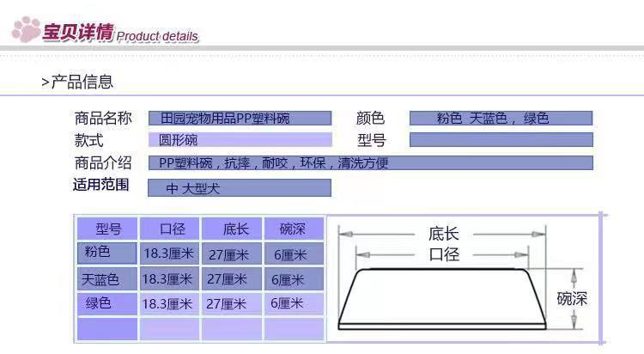Select the 适用范围 field with 中 大型犬

coord(240,188)
